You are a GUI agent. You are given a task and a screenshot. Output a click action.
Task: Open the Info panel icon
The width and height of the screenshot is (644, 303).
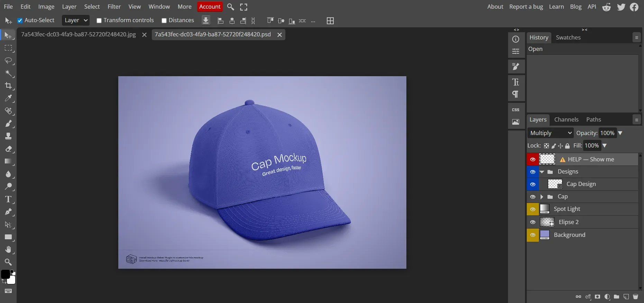(516, 39)
